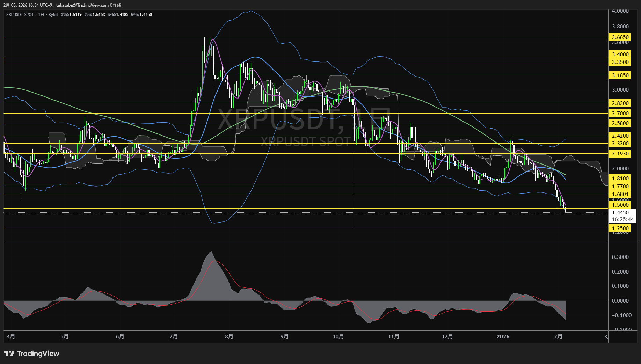
Task: Select the 7月 time axis label
Action: pyautogui.click(x=173, y=336)
